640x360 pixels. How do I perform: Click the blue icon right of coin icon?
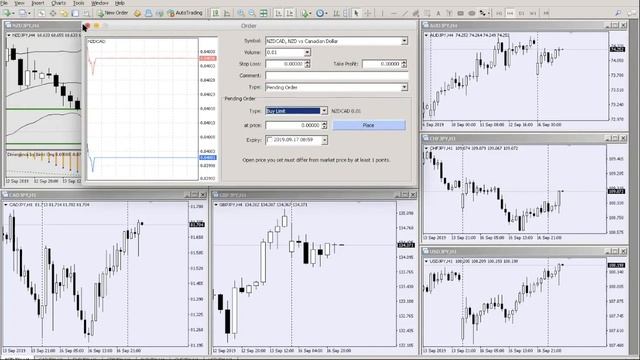point(149,13)
